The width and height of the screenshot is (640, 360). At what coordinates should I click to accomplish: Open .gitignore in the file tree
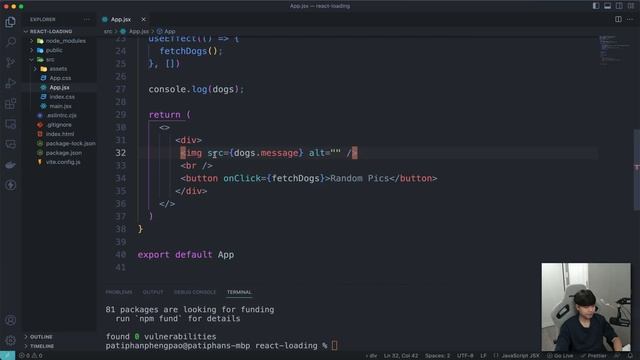pyautogui.click(x=59, y=125)
